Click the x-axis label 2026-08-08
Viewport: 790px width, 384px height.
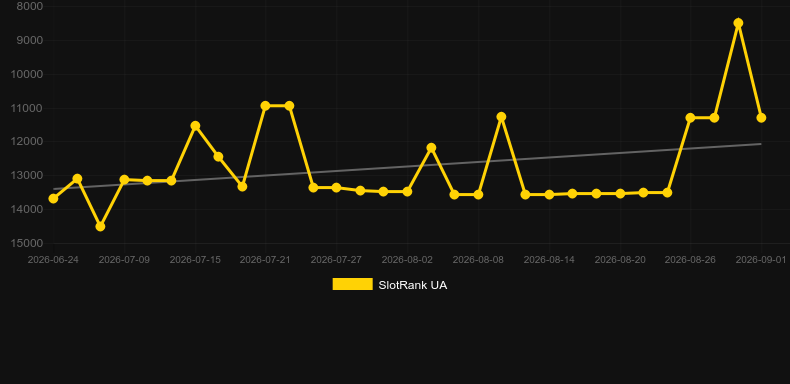478,260
